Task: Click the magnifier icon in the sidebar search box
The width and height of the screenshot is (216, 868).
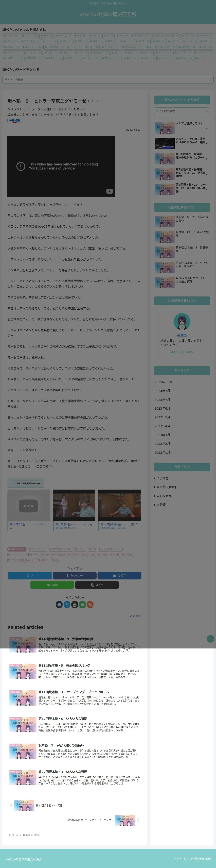Action: (x=207, y=111)
